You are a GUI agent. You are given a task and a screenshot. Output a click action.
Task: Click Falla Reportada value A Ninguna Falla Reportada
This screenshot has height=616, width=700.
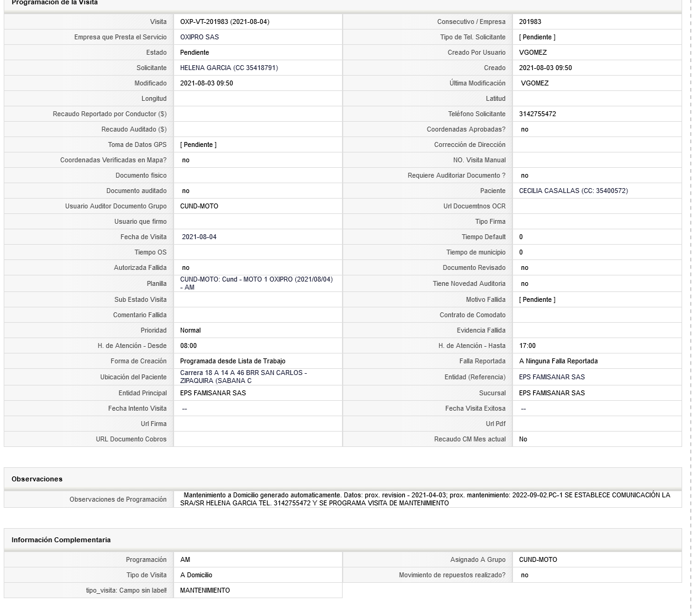558,361
